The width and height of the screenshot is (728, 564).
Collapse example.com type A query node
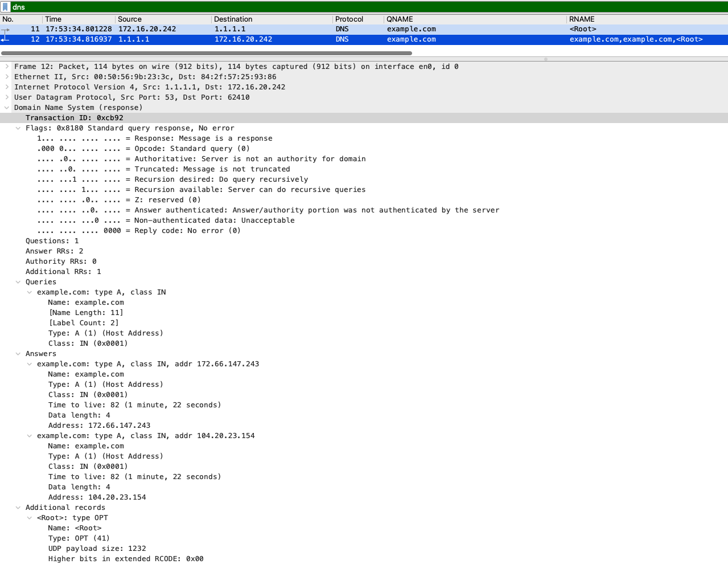click(x=30, y=292)
